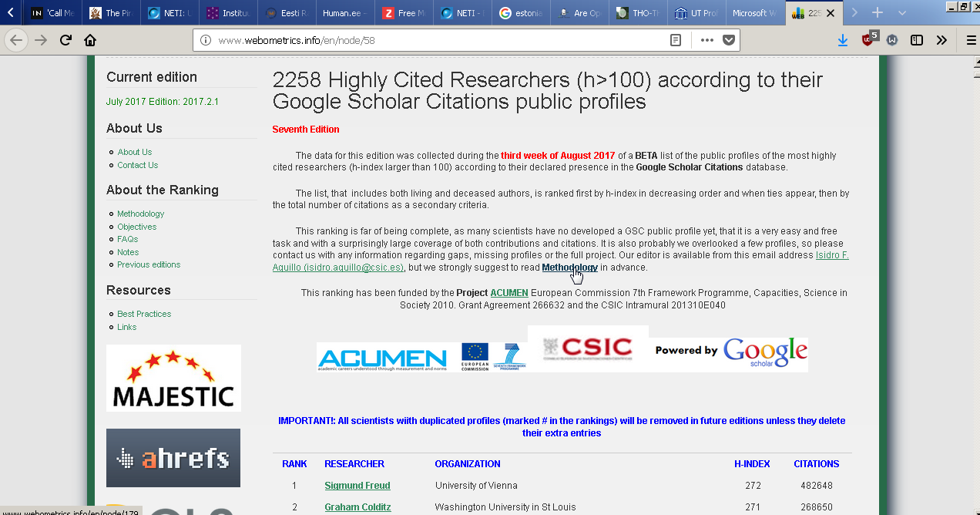Click the browser Forward arrow button
Screen dimensions: 980x515
pyautogui.click(x=41, y=40)
